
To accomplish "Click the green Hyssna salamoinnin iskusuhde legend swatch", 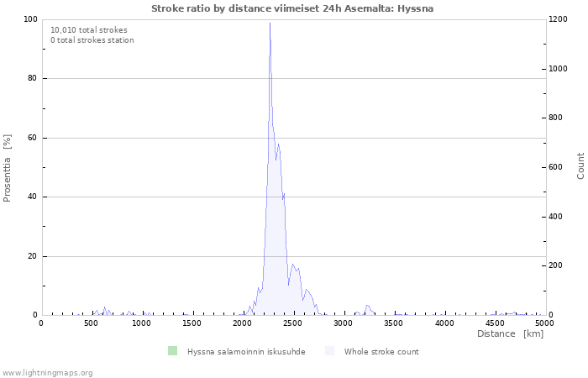I will [172, 351].
